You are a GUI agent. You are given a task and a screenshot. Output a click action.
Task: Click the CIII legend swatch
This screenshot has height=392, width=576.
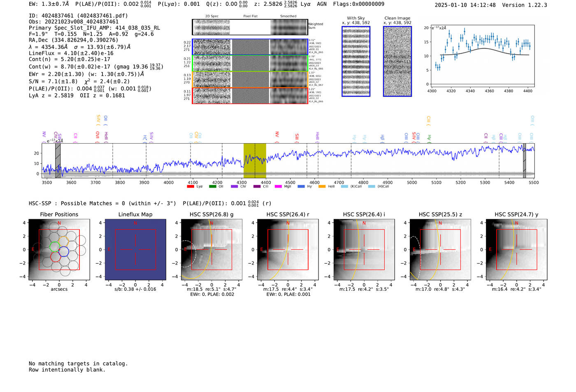coord(257,187)
